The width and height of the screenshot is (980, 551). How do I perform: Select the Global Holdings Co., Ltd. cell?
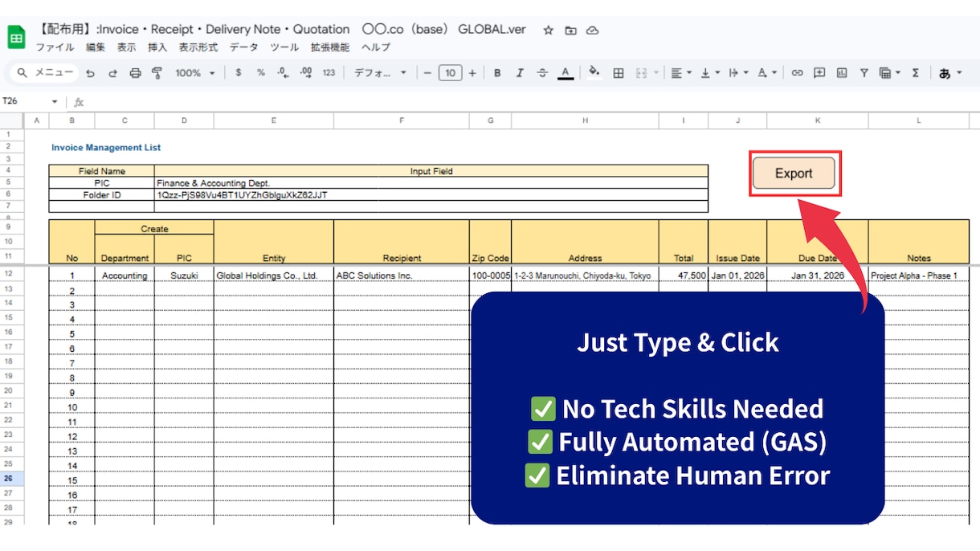(x=273, y=275)
